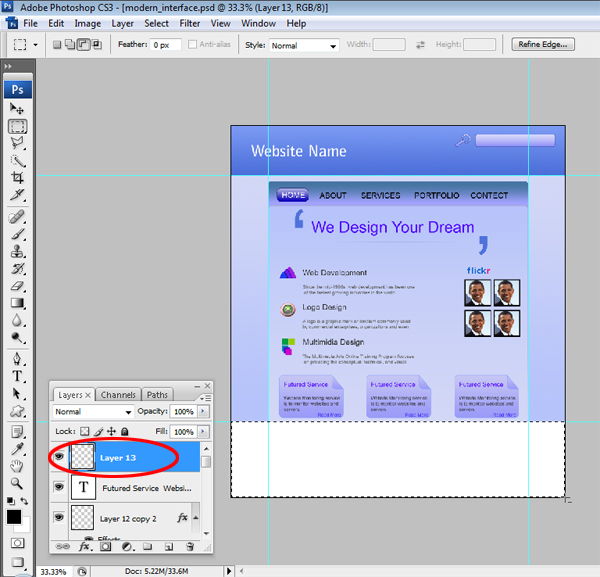Open the Style dropdown set to Normal

(304, 46)
